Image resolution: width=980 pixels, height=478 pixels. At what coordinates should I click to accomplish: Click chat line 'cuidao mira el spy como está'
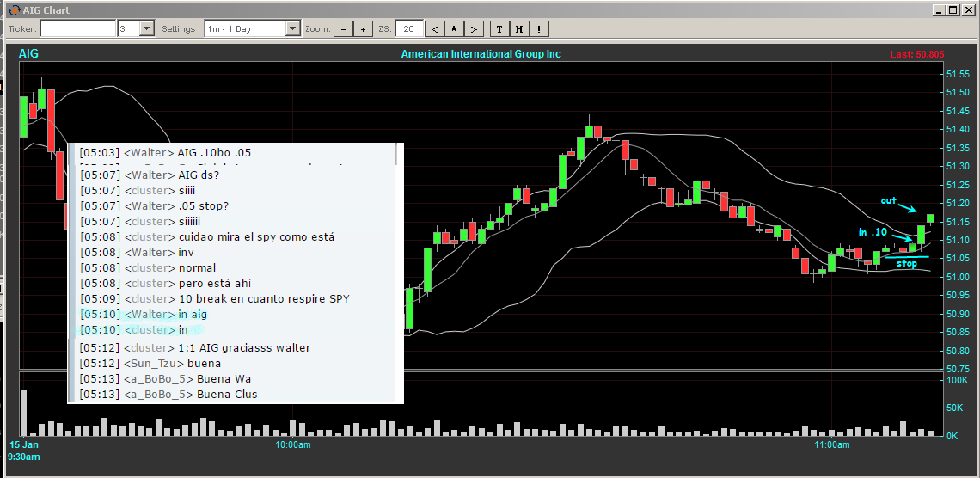point(207,236)
